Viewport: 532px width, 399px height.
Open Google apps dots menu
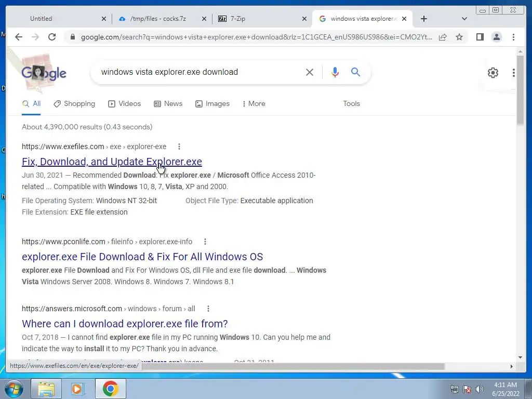tap(514, 73)
